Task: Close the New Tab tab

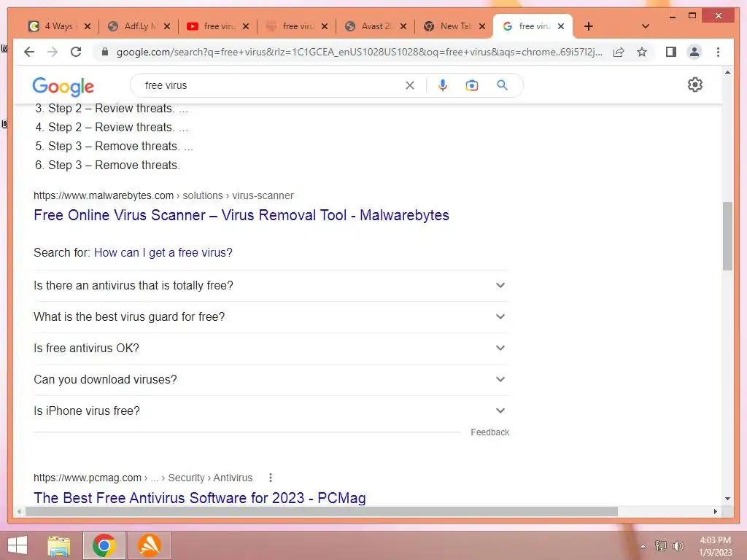Action: [x=482, y=26]
